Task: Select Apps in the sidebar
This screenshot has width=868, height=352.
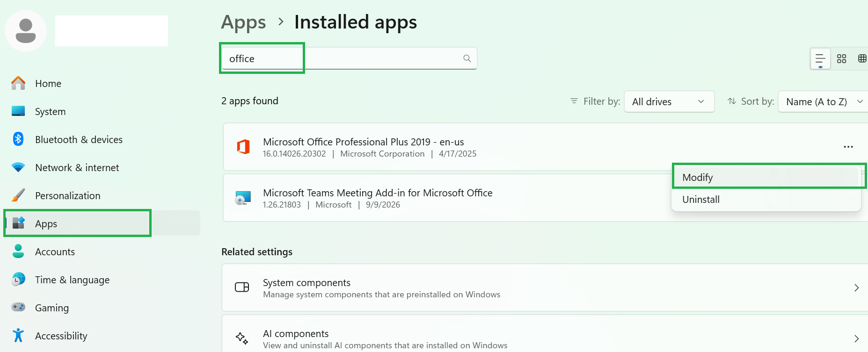Action: [x=102, y=223]
